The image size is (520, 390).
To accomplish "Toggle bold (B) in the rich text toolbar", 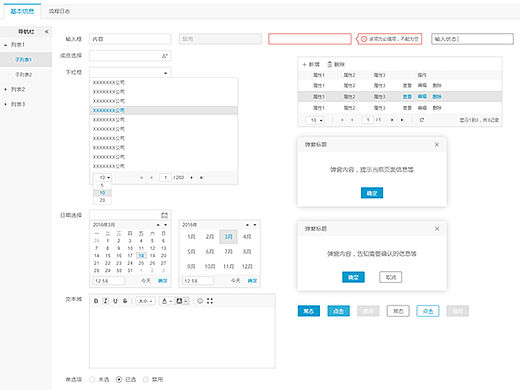I will [96, 301].
